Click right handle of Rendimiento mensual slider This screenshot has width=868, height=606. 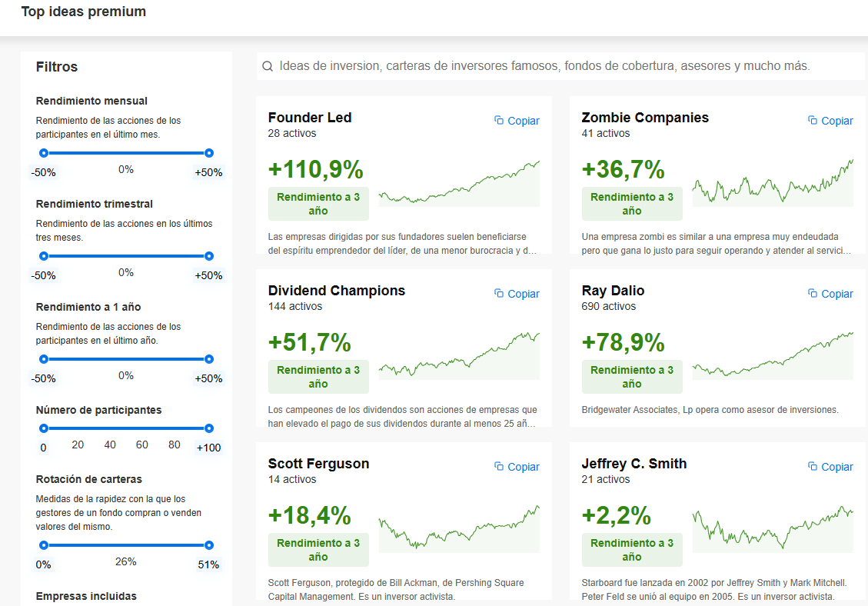click(208, 153)
